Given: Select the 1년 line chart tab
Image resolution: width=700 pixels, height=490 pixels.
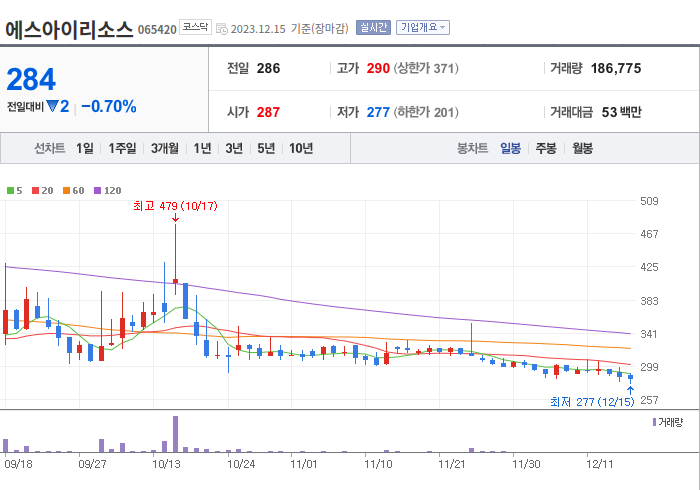Looking at the screenshot, I should (202, 148).
